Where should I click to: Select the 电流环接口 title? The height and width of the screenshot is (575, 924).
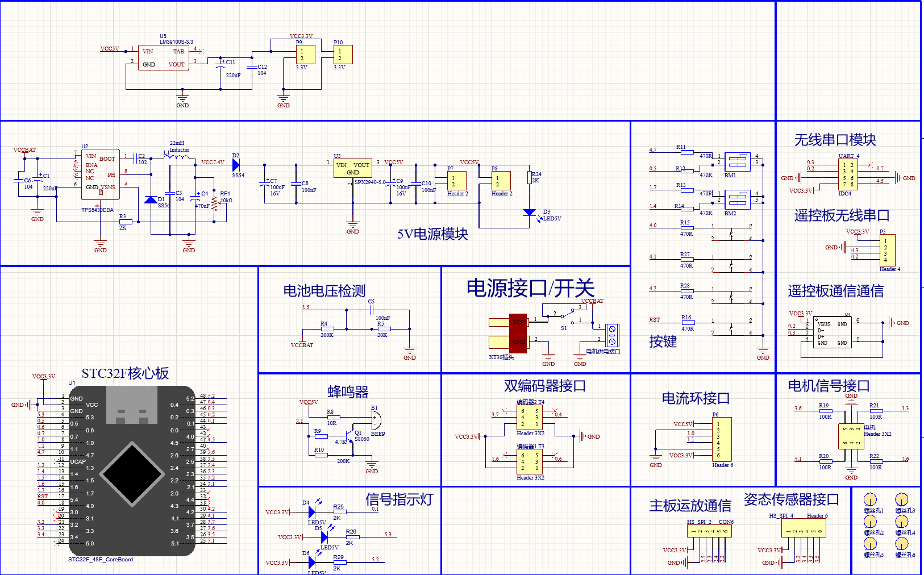[x=696, y=398]
